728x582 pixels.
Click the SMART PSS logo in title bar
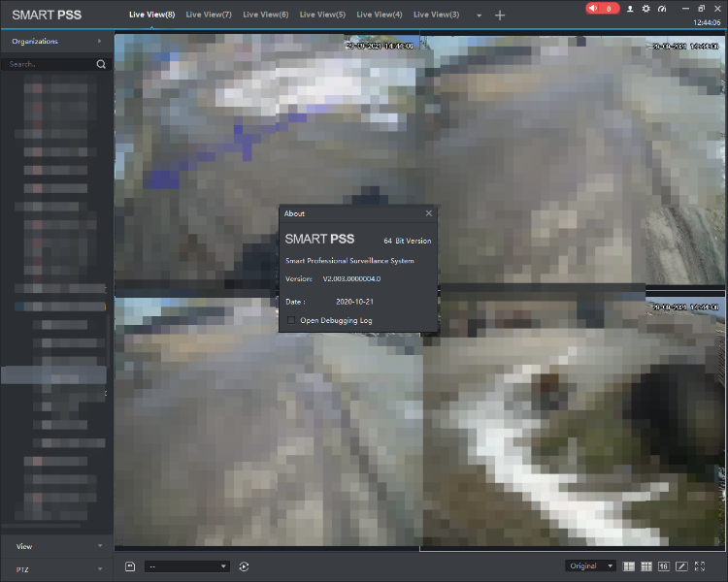(x=47, y=15)
